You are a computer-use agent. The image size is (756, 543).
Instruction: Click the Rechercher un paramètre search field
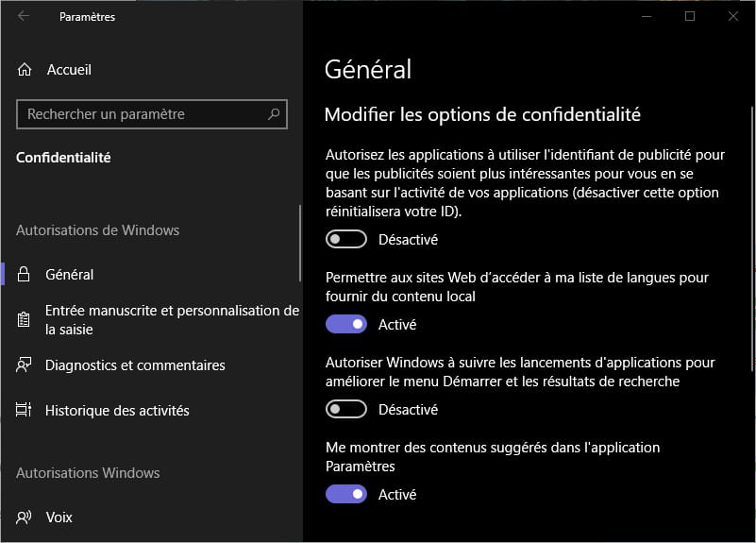(x=142, y=114)
